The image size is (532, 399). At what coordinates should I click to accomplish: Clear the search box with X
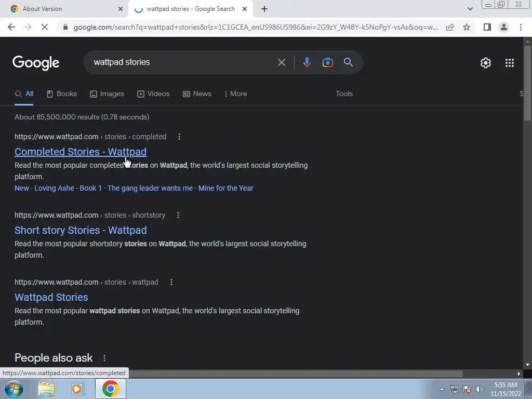pyautogui.click(x=281, y=62)
